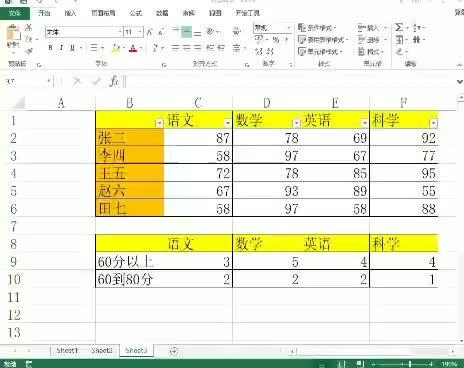
Task: Click the fill color bucket icon
Action: tap(116, 48)
